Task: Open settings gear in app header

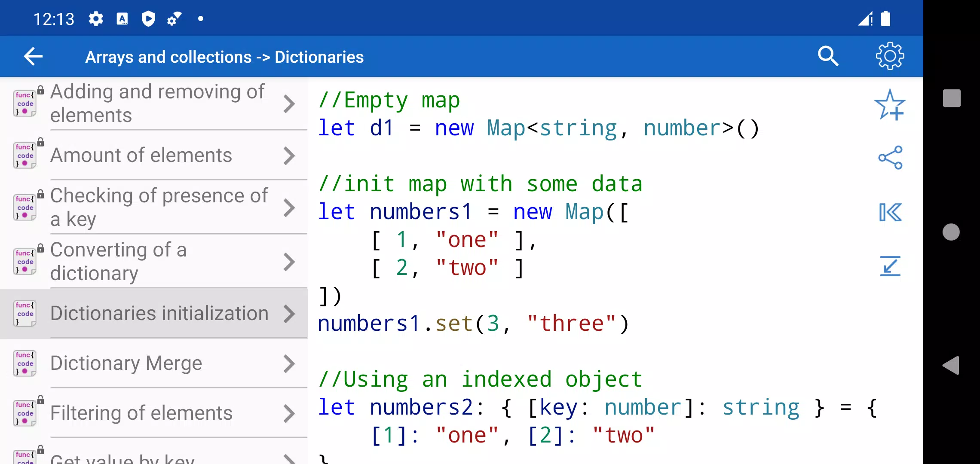Action: pyautogui.click(x=890, y=56)
